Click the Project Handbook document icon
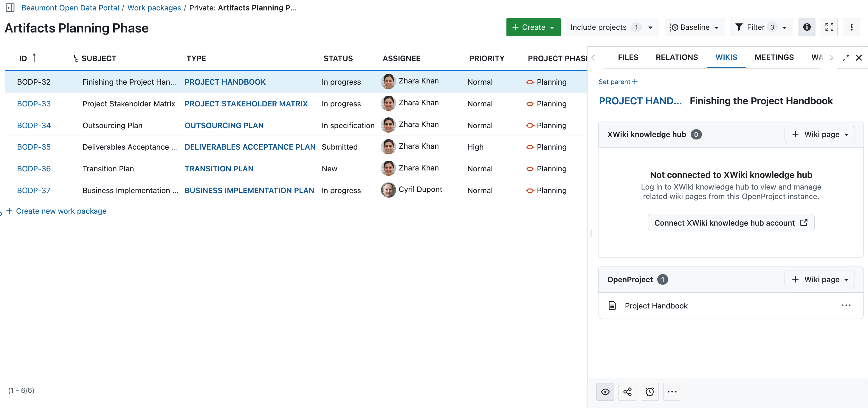Image resolution: width=868 pixels, height=408 pixels. (x=612, y=305)
